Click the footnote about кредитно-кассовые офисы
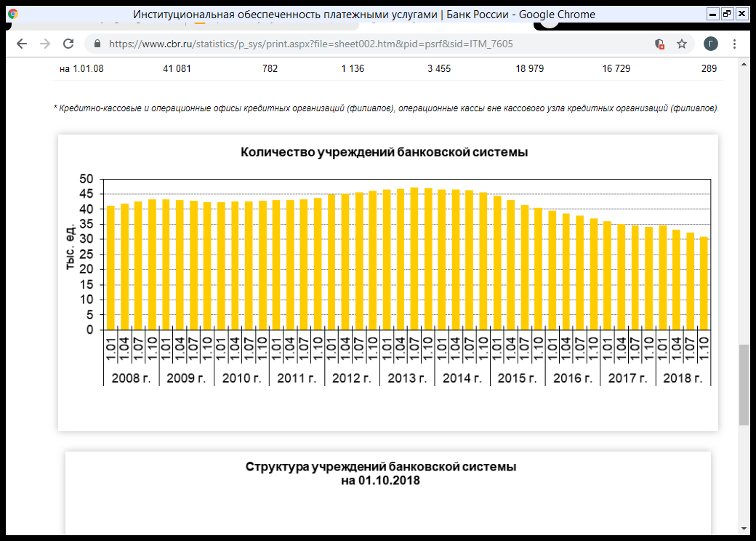 [386, 108]
